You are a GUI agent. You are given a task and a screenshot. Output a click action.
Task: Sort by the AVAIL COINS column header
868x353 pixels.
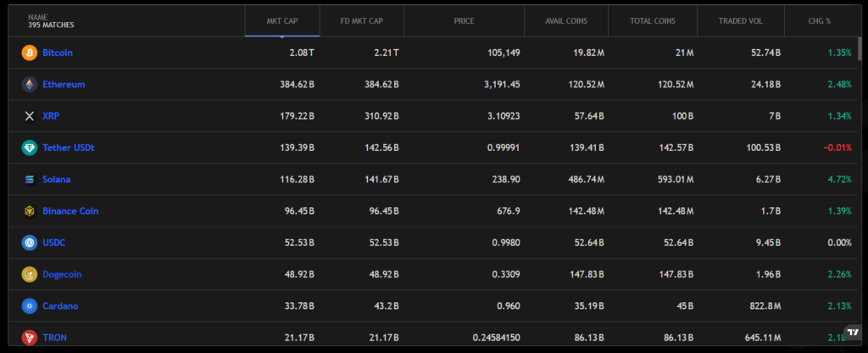click(566, 21)
